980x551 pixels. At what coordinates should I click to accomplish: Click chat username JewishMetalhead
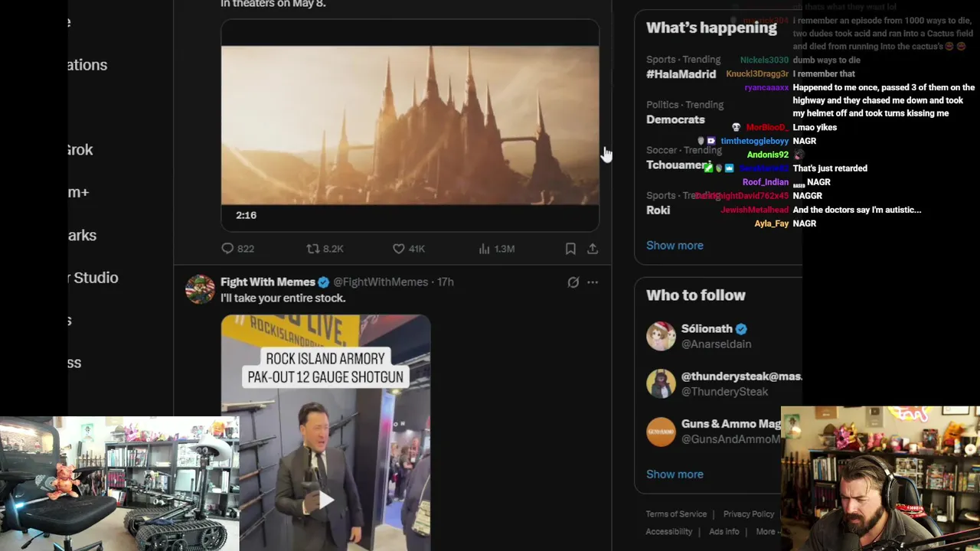click(x=755, y=210)
